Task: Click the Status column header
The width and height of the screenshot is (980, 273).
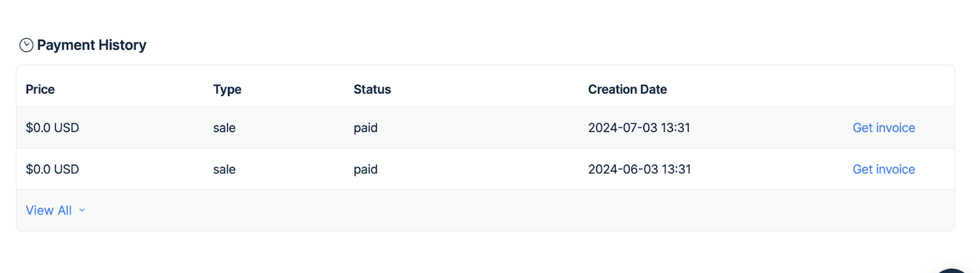Action: pyautogui.click(x=372, y=90)
